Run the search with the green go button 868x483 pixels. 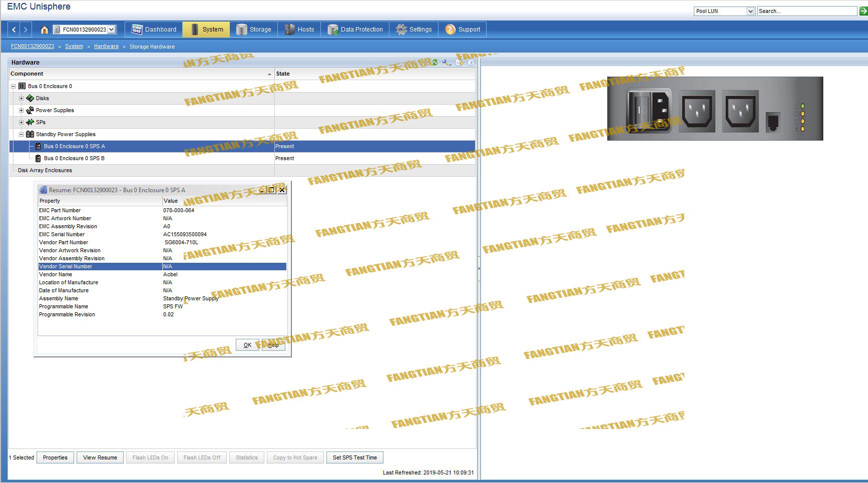point(863,11)
